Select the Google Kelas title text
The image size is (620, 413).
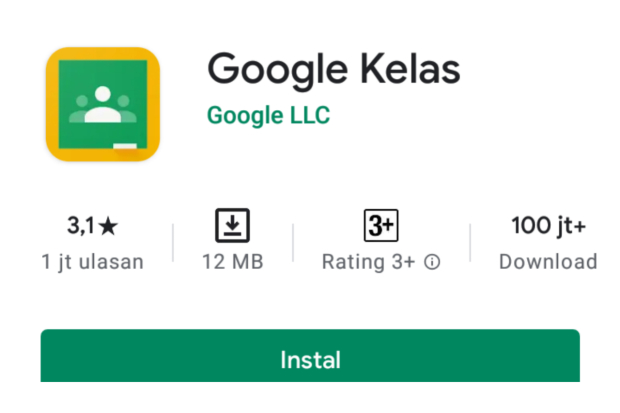tap(334, 69)
